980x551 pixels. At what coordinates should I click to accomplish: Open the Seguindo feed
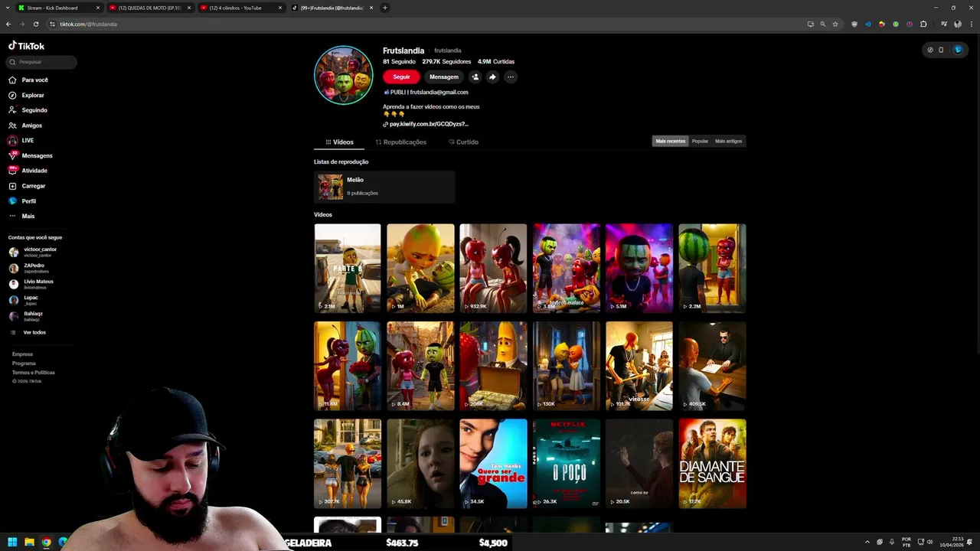pos(28,110)
